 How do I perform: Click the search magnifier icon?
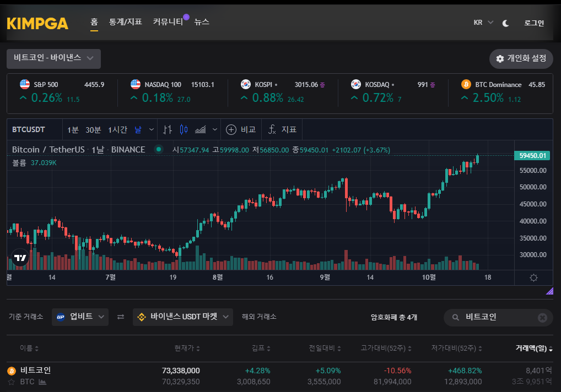tap(455, 317)
